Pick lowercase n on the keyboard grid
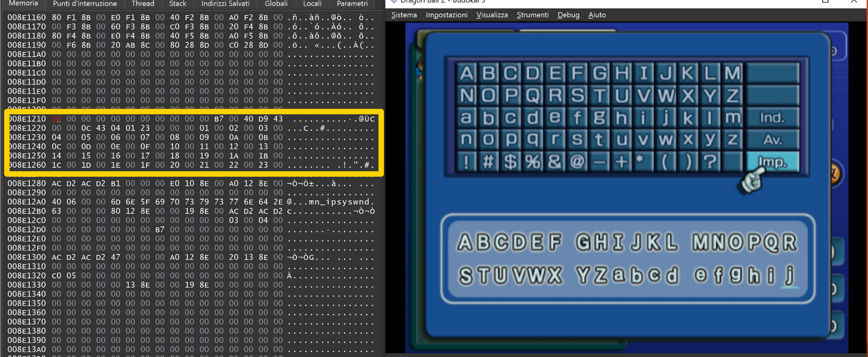 click(x=466, y=139)
